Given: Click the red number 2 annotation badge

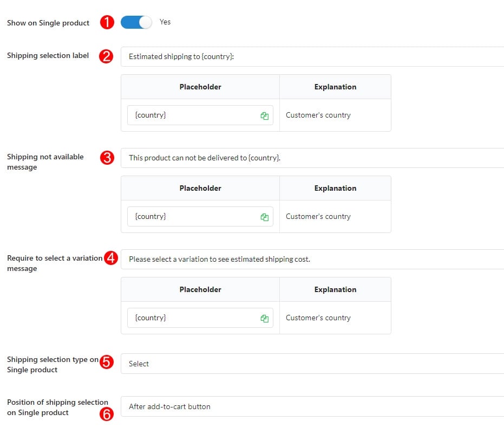Looking at the screenshot, I should [x=106, y=56].
